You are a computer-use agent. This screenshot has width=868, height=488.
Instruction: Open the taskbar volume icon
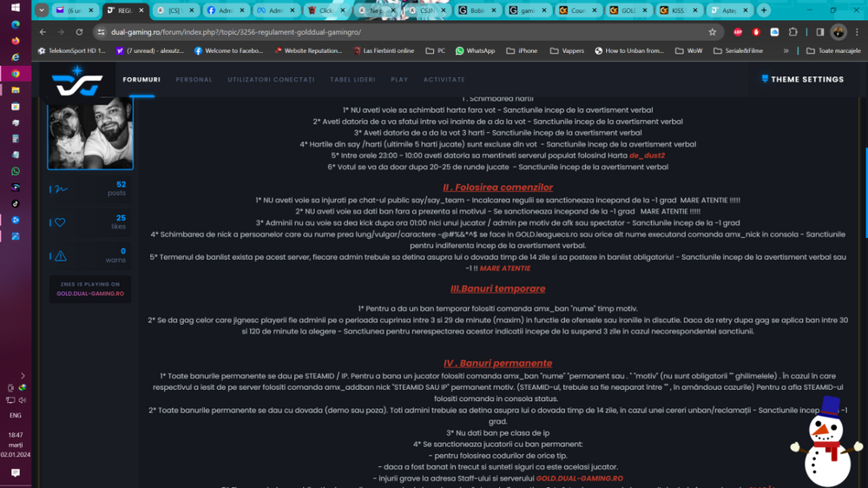pos(23,400)
